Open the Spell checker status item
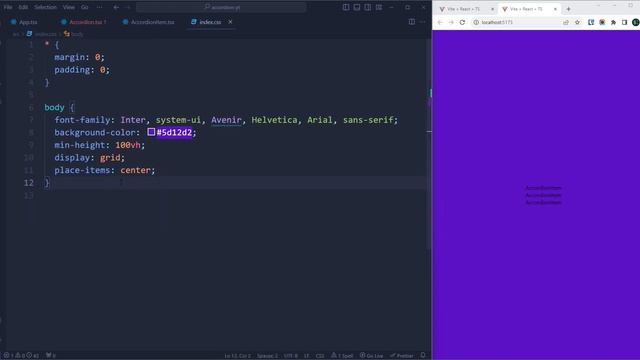Image resolution: width=640 pixels, height=360 pixels. [x=342, y=356]
